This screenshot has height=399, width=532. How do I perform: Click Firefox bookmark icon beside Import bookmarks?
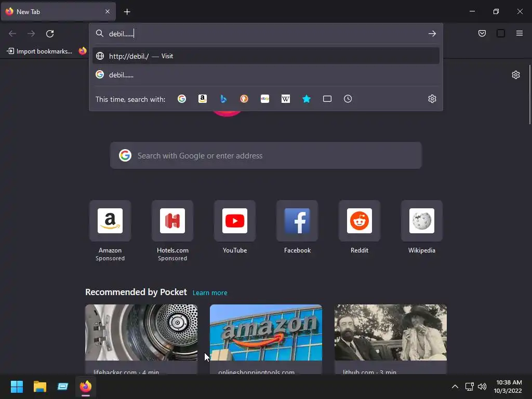coord(83,51)
